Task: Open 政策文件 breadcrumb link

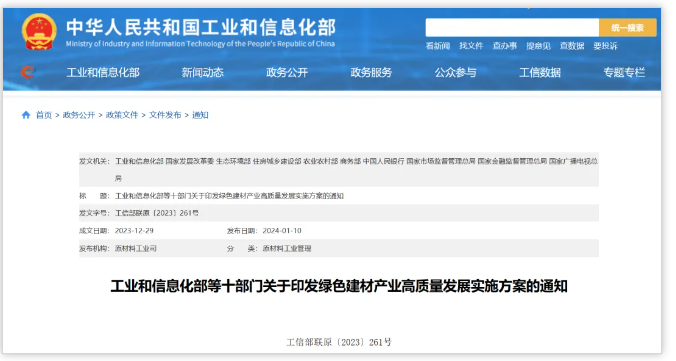Action: (122, 115)
